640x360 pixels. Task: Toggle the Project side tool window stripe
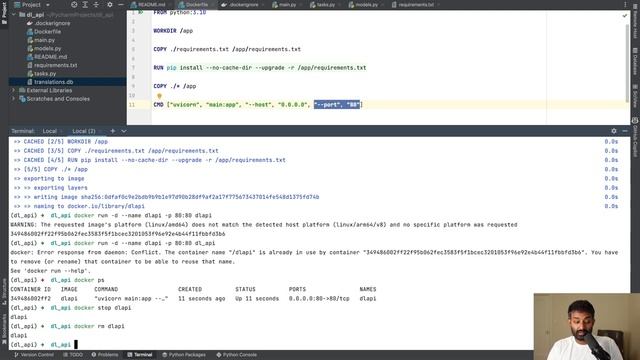pyautogui.click(x=4, y=12)
